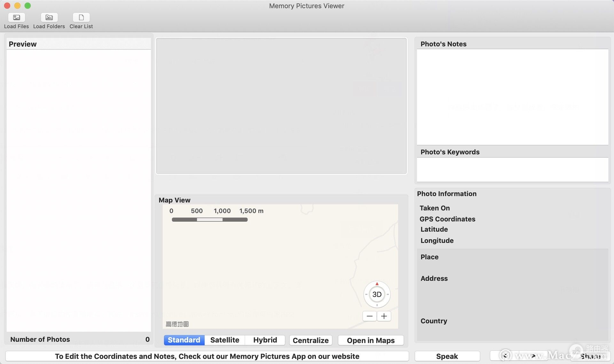Click the Load Files toolbar icon
This screenshot has width=614, height=364.
[x=16, y=17]
